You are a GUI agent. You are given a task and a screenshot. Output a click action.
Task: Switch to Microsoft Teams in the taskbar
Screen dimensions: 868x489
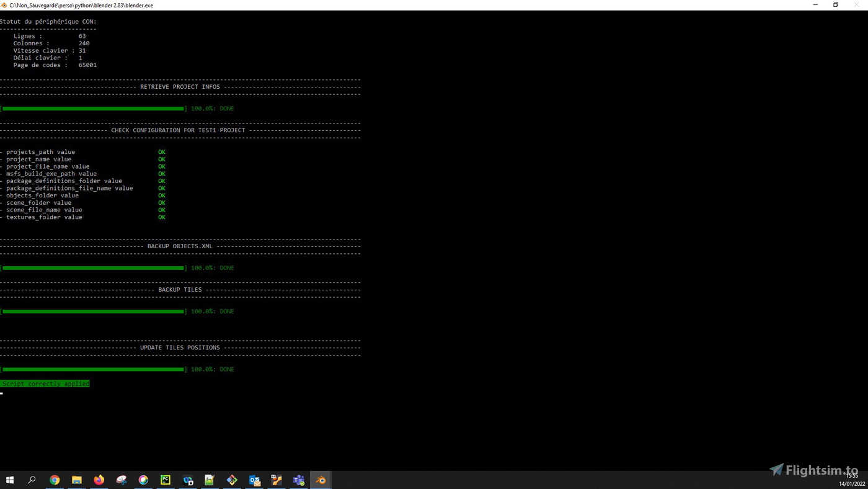tap(299, 480)
